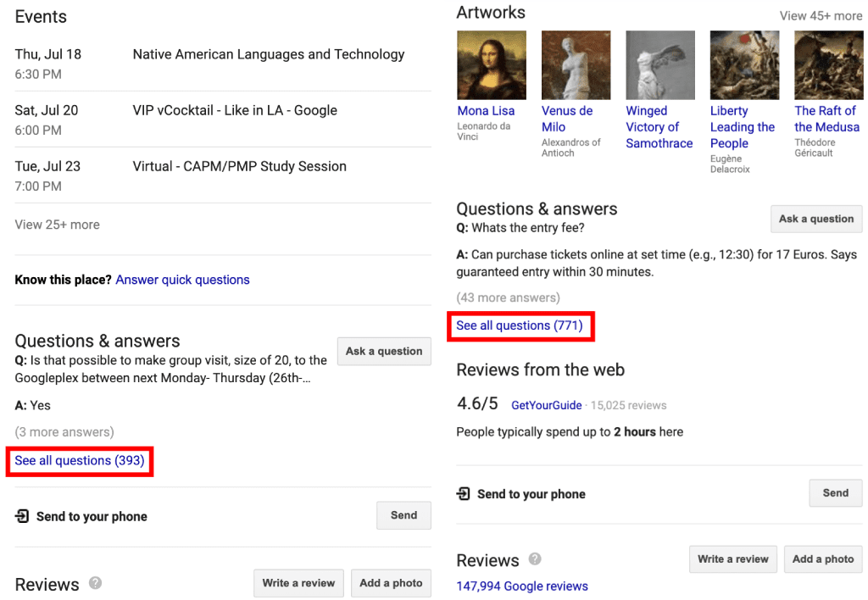Open 147,994 Google reviews link
868x600 pixels.
[522, 586]
